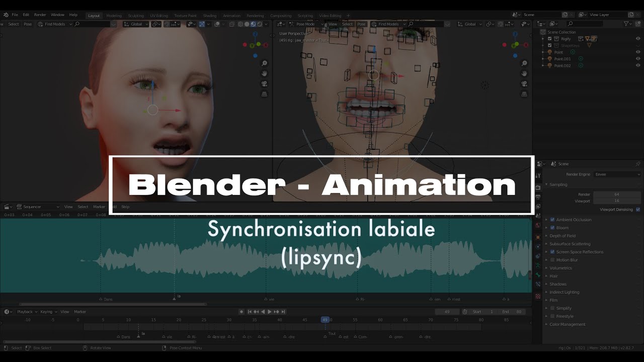Open the Playback dropdown in timeline
Viewport: 644px width, 362px height.
pos(27,312)
